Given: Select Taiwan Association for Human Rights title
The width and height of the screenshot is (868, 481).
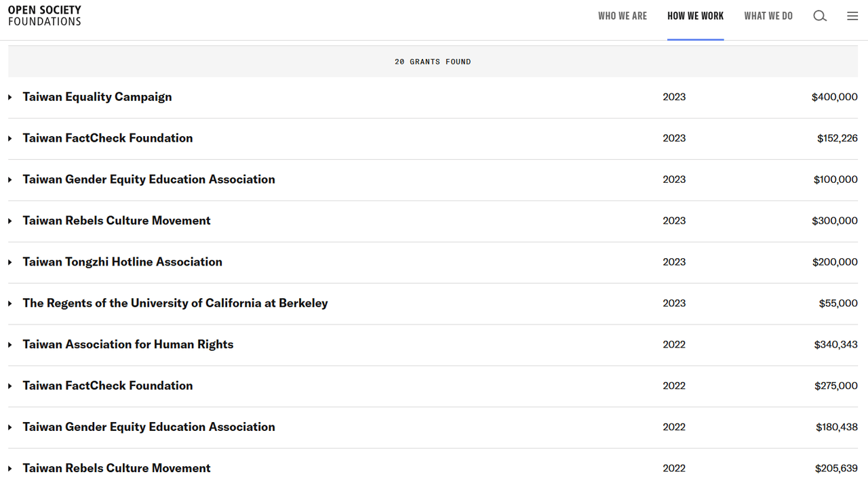Looking at the screenshot, I should point(127,345).
